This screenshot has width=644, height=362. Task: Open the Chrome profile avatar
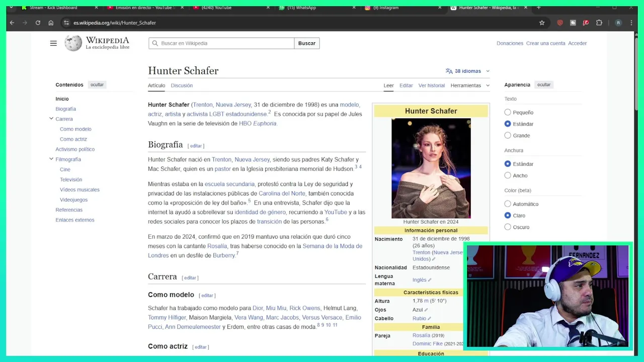(x=618, y=23)
